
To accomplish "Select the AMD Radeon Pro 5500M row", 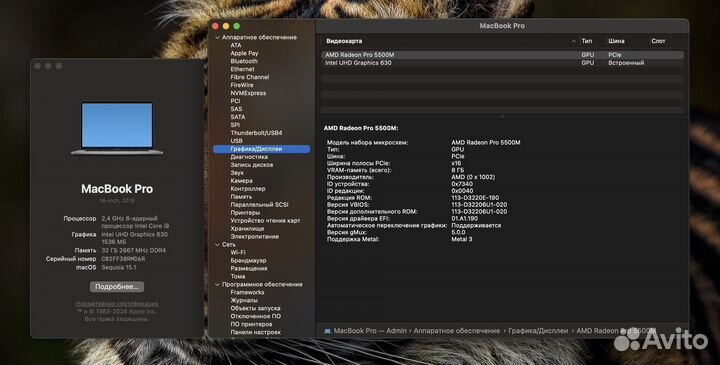I will (502, 55).
